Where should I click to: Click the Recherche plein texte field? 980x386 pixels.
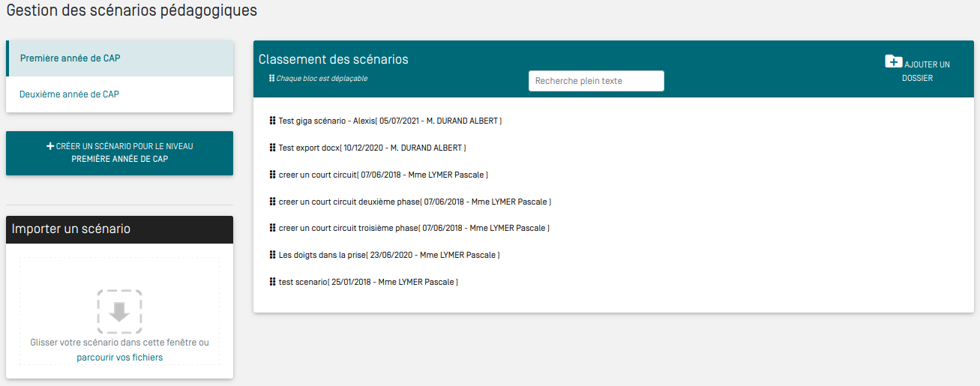point(596,81)
